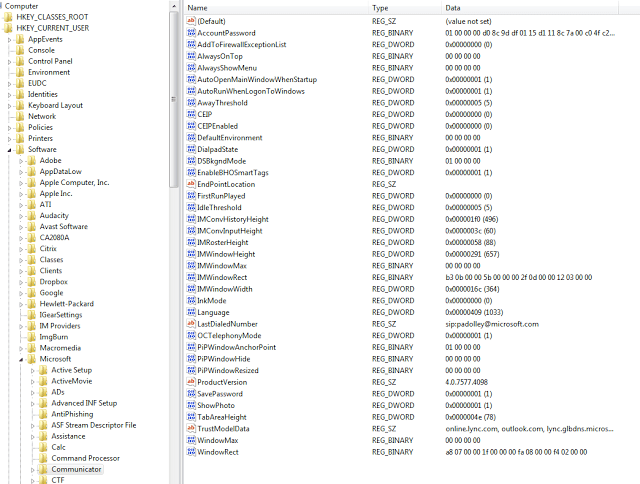This screenshot has height=484, width=640.
Task: Select the SavePassword value entry
Action: pyautogui.click(x=220, y=393)
